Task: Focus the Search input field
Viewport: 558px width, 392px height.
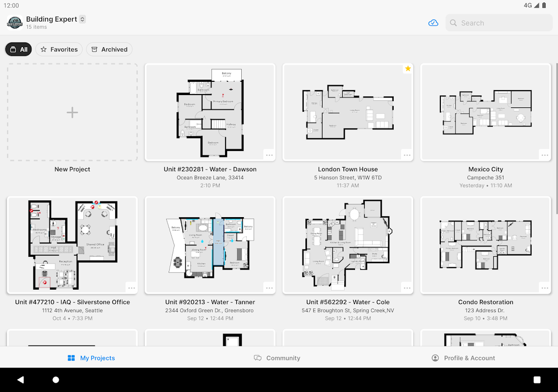Action: (x=499, y=23)
